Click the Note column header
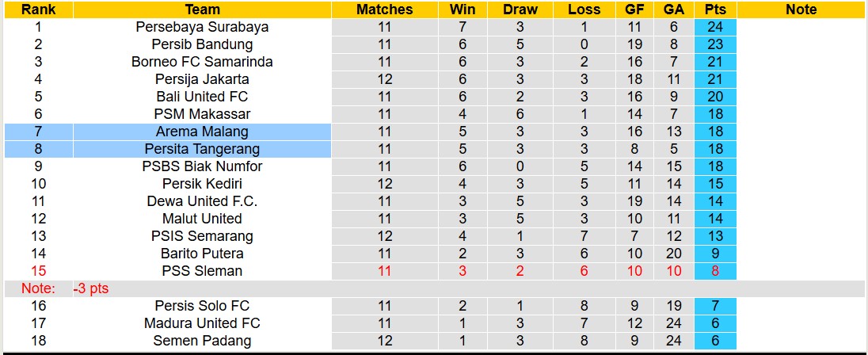Screen dimensions: 868x355 tap(801, 10)
